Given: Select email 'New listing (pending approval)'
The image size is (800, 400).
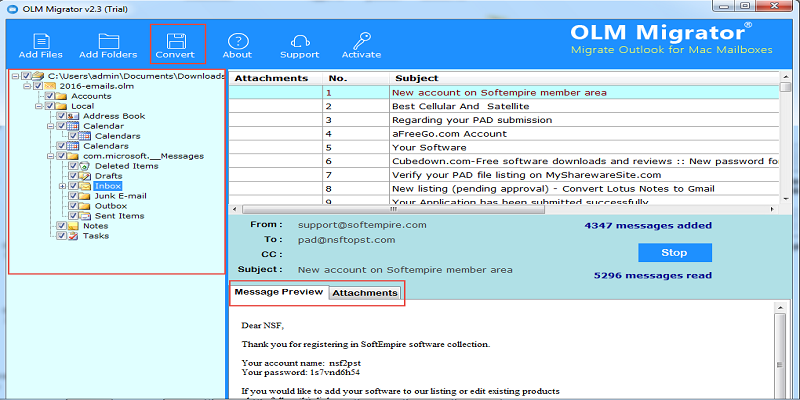Looking at the screenshot, I should coord(504,189).
